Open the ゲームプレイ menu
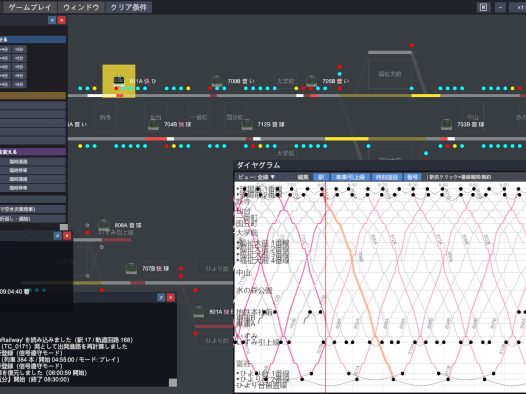The width and height of the screenshot is (526, 394). (x=29, y=7)
